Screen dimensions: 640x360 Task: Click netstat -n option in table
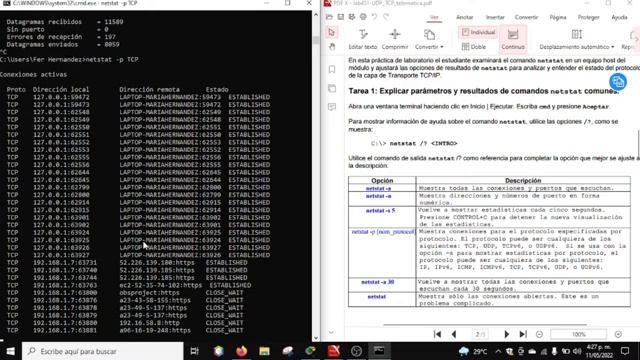[378, 196]
